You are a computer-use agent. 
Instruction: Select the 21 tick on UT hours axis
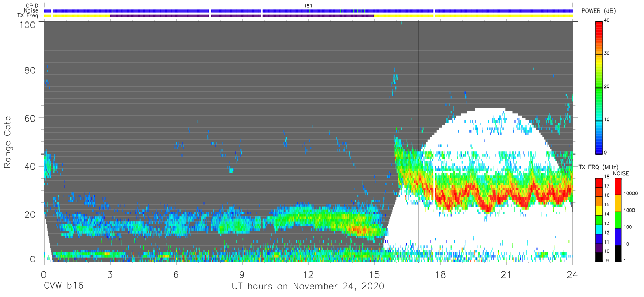pyautogui.click(x=507, y=274)
